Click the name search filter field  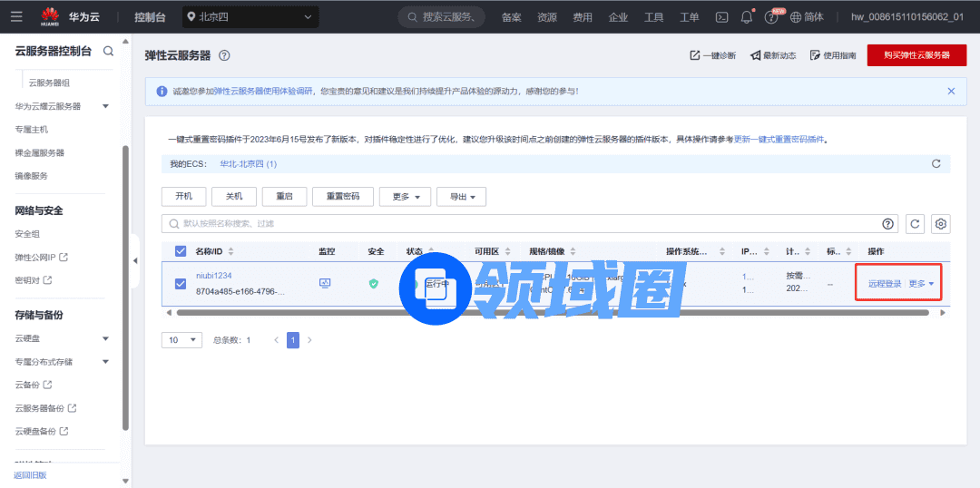517,223
